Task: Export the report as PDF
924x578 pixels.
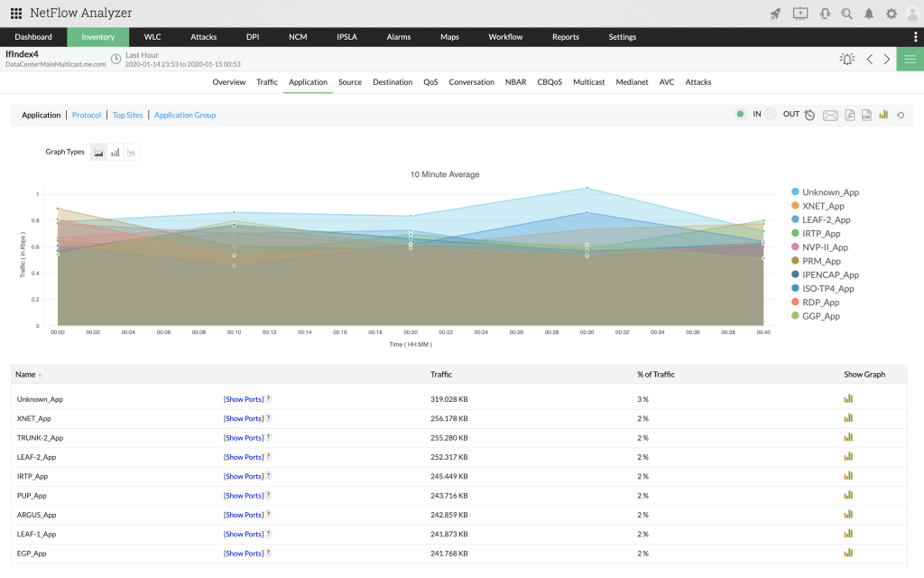Action: tap(849, 115)
